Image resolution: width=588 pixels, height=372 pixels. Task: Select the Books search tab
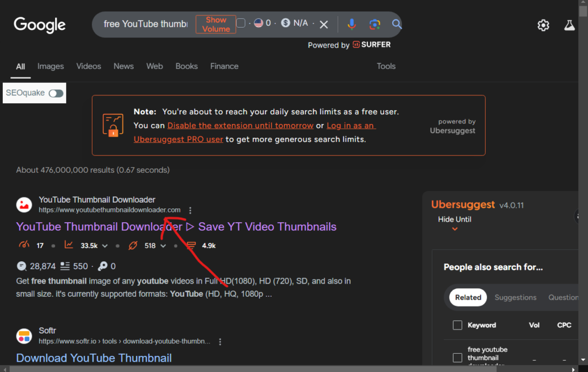tap(187, 67)
